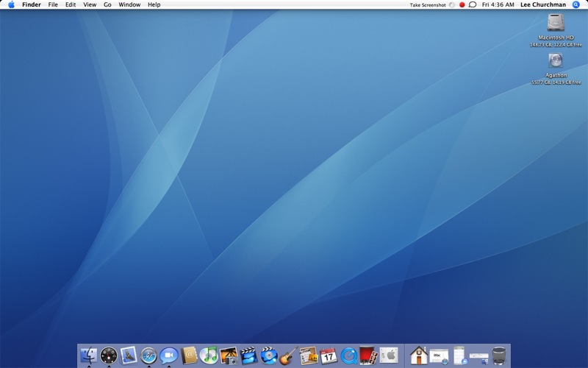Click "55.77 GB, 14.19 GB free" text
The image size is (588, 368).
tap(556, 82)
